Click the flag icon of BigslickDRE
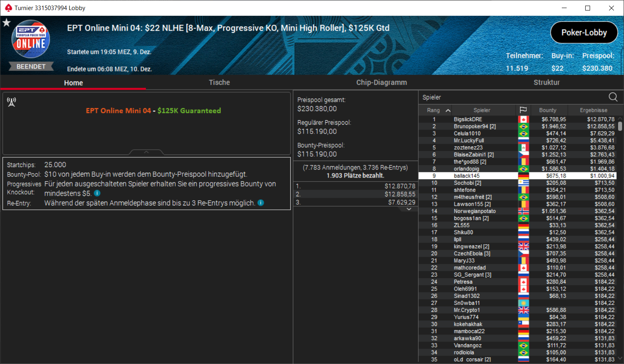The image size is (624, 364). (x=523, y=119)
